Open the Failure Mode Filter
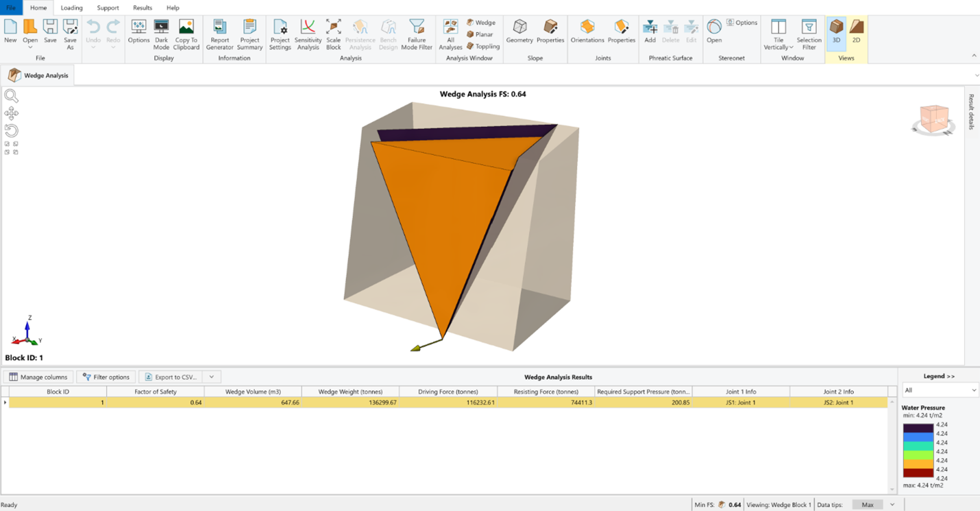This screenshot has width=980, height=511. pos(417,34)
